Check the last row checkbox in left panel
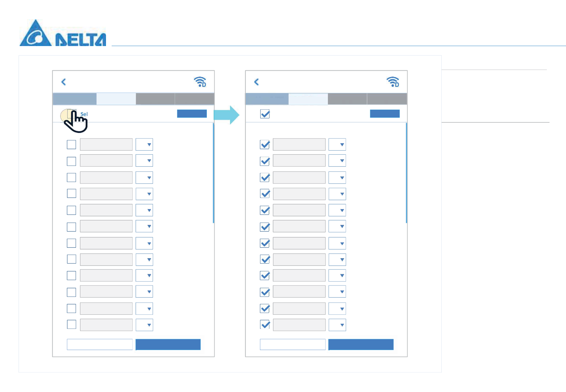The height and width of the screenshot is (392, 566). click(x=71, y=324)
